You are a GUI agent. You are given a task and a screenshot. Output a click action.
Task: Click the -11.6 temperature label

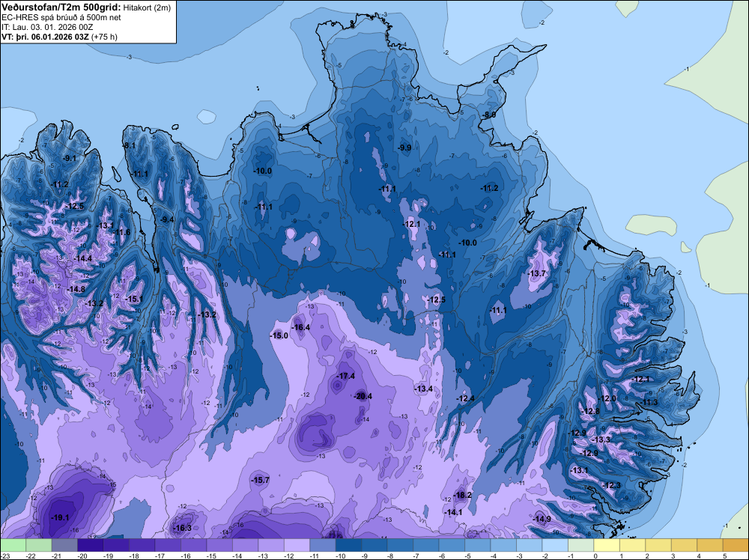click(x=122, y=233)
